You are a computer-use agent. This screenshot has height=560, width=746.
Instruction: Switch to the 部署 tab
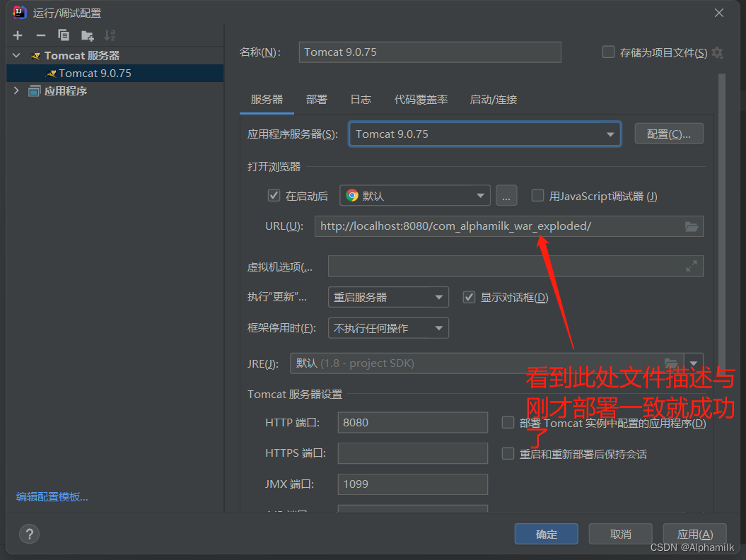click(316, 100)
